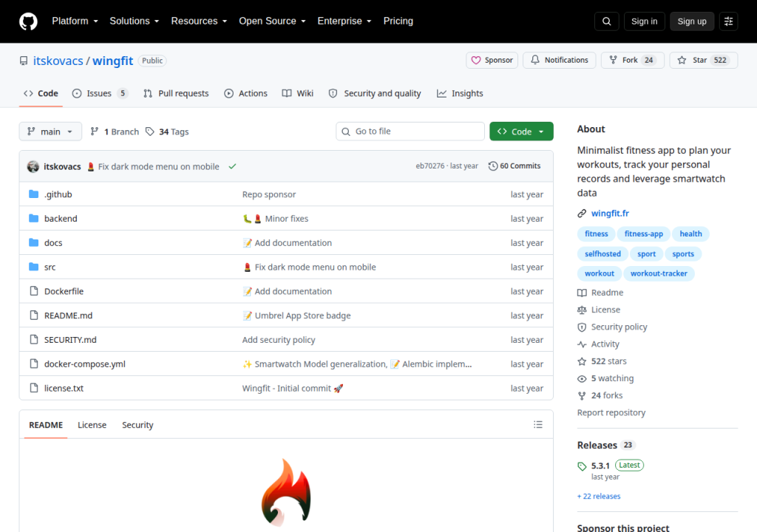Open the README outline list icon

click(x=538, y=425)
